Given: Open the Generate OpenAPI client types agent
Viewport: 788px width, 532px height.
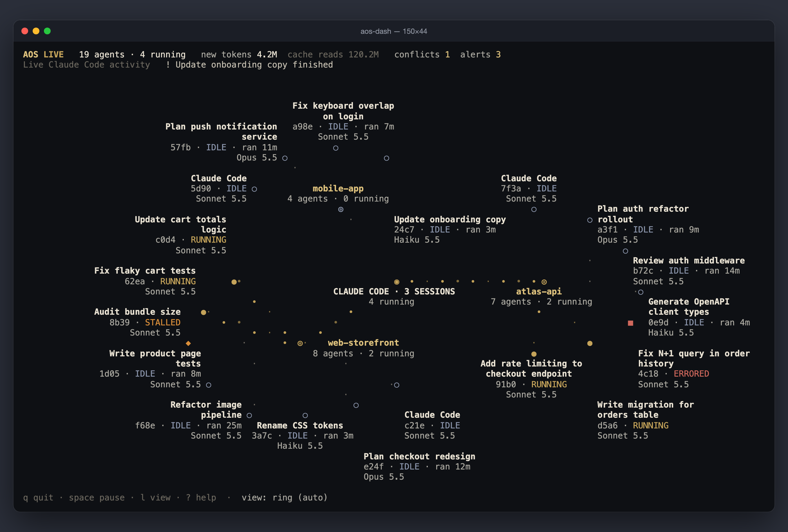Looking at the screenshot, I should (689, 307).
